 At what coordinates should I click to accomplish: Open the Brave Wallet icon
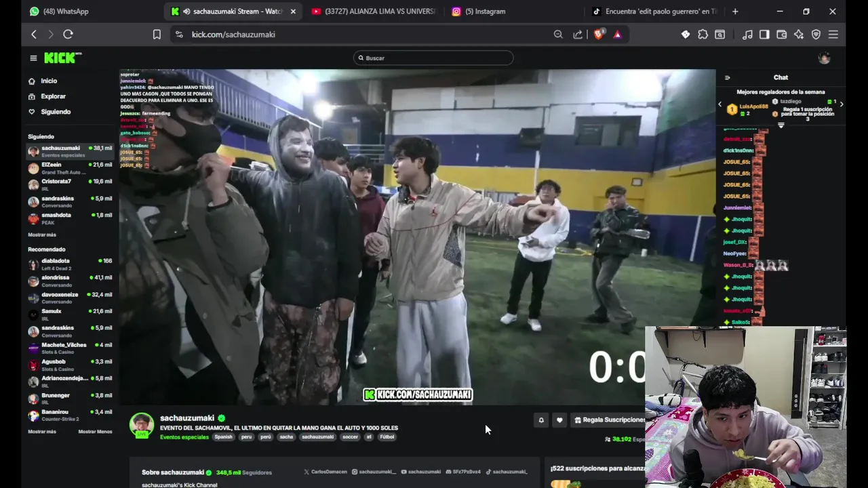781,35
